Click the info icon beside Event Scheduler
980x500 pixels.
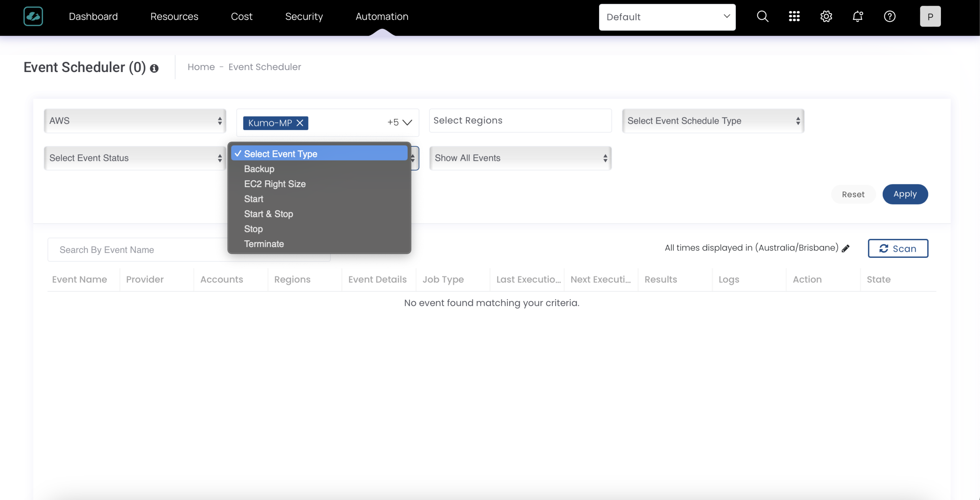point(154,69)
